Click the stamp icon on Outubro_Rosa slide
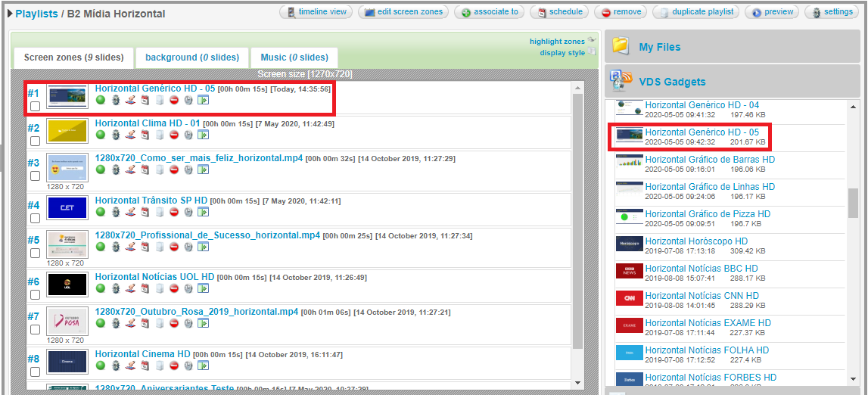The height and width of the screenshot is (395, 868). point(130,322)
